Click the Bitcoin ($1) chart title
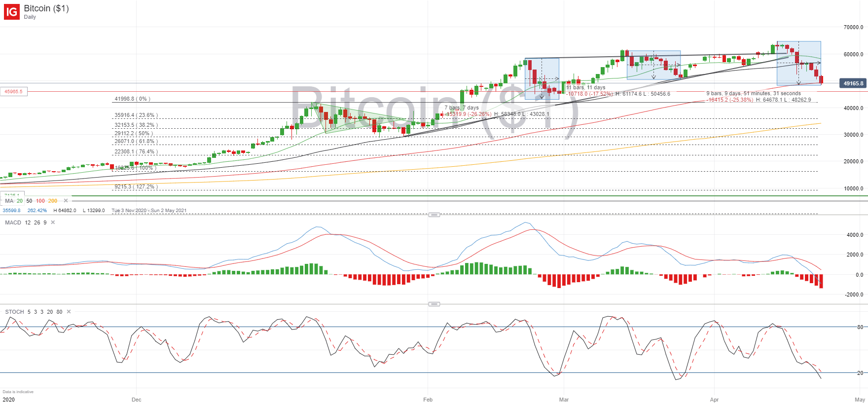Image resolution: width=868 pixels, height=404 pixels. (x=46, y=8)
